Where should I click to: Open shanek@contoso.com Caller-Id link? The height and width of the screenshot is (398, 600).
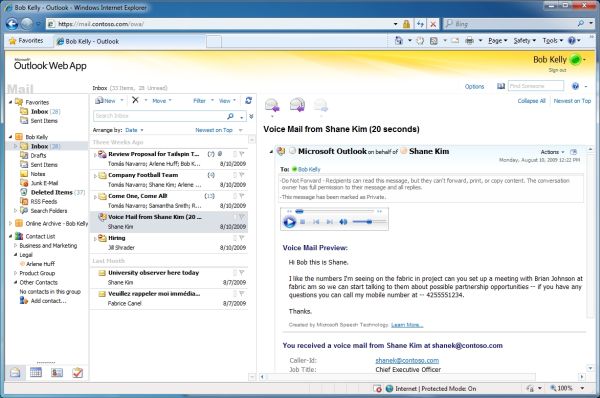pyautogui.click(x=407, y=360)
